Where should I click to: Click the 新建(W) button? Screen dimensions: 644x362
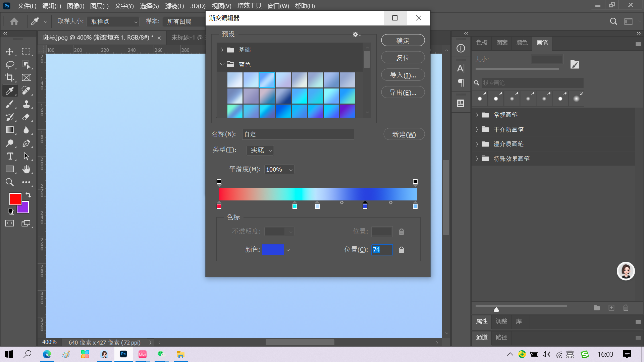[404, 134]
